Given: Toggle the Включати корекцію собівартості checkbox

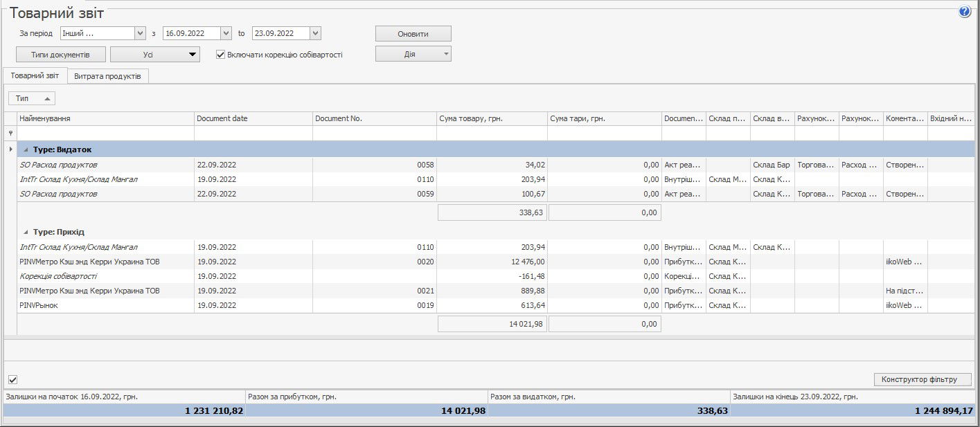Looking at the screenshot, I should coord(221,55).
